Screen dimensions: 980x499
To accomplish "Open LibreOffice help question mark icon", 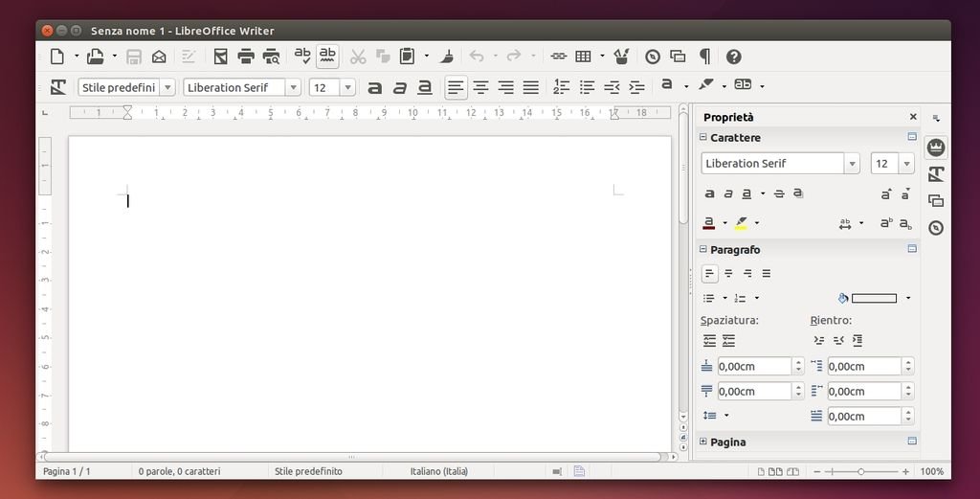I will pyautogui.click(x=733, y=57).
